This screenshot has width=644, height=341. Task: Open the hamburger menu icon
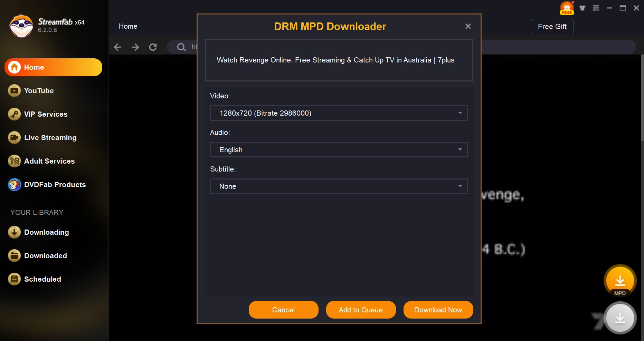pyautogui.click(x=596, y=8)
